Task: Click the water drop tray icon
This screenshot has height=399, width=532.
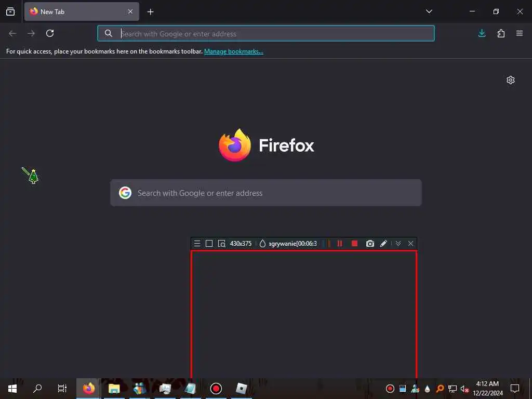Action: (x=428, y=389)
